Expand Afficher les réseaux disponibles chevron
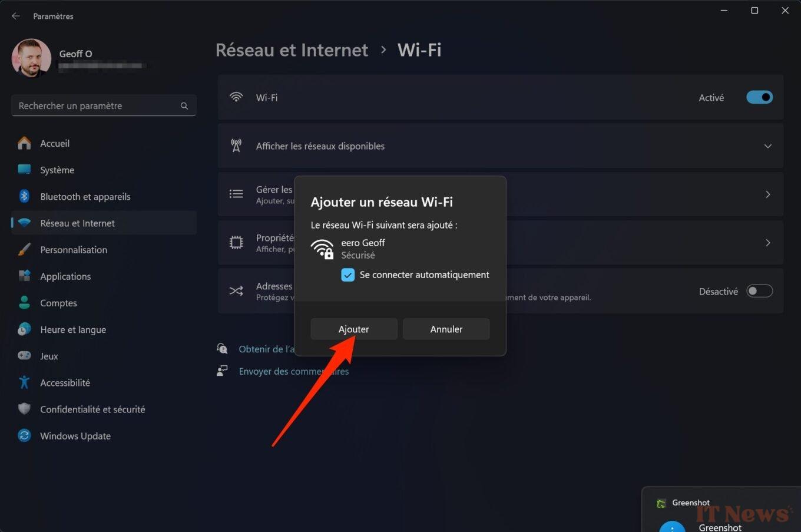The width and height of the screenshot is (801, 532). click(x=767, y=146)
